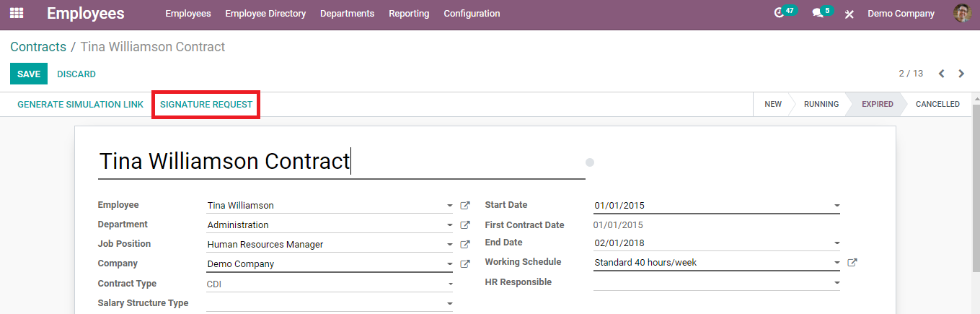Click the debug tools wrench icon
The width and height of the screenshot is (980, 314).
click(849, 14)
